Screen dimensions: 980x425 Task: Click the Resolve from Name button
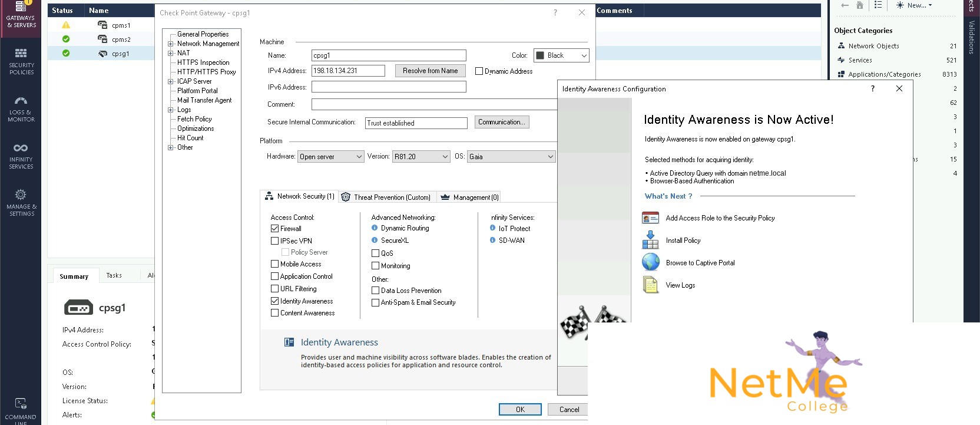point(431,71)
